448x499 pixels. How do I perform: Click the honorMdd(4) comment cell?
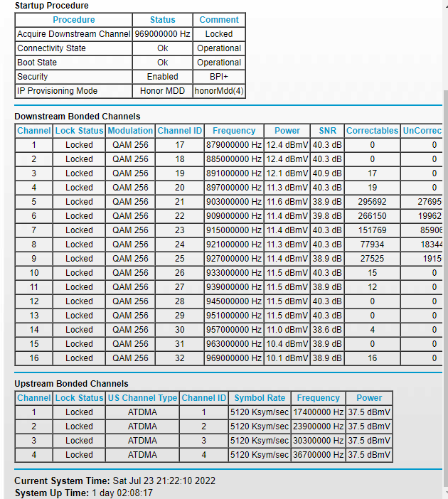219,91
